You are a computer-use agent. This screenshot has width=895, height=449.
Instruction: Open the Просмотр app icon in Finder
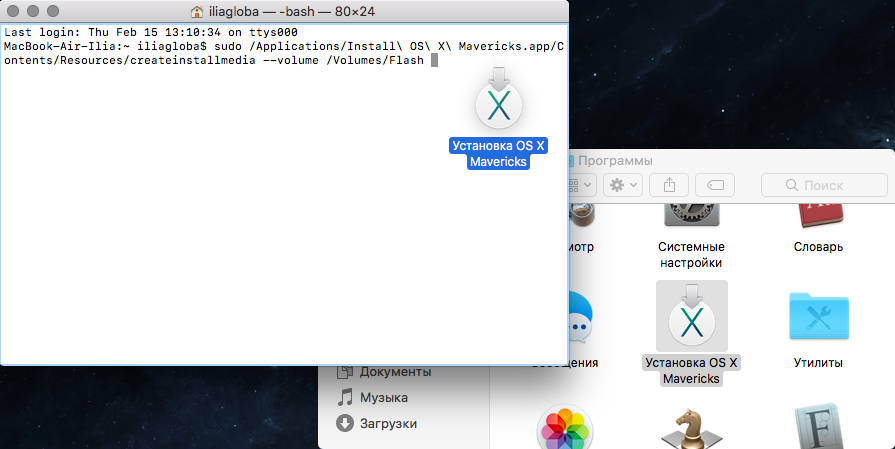pyautogui.click(x=581, y=216)
